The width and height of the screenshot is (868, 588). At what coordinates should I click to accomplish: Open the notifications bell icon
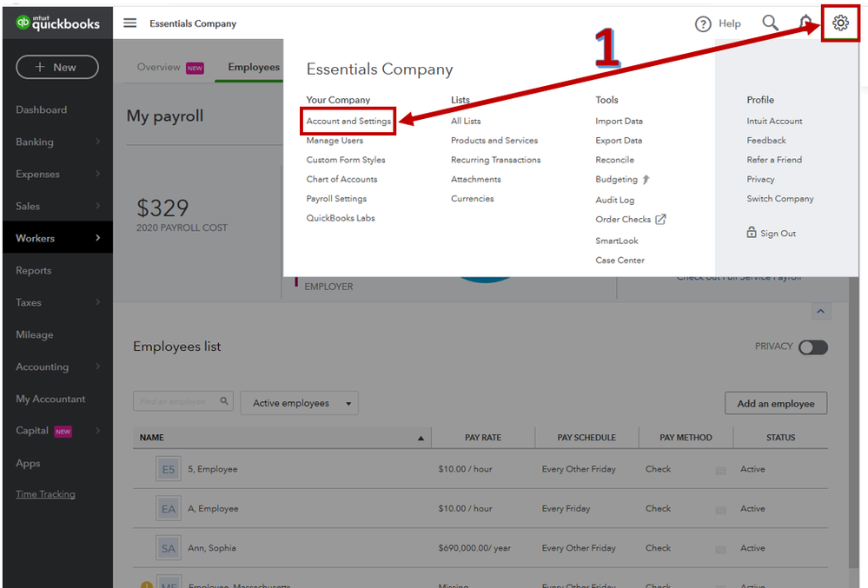click(806, 23)
